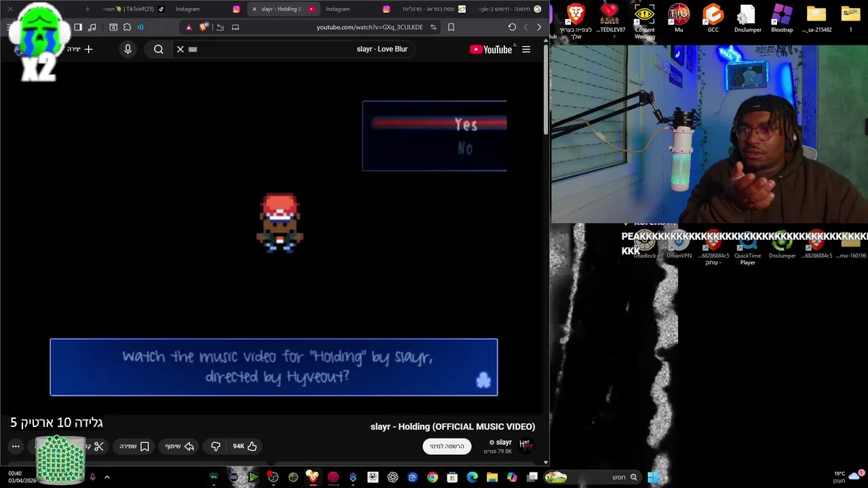This screenshot has width=868, height=488.
Task: Click the Brave Rewards triangle icon
Action: click(x=189, y=27)
